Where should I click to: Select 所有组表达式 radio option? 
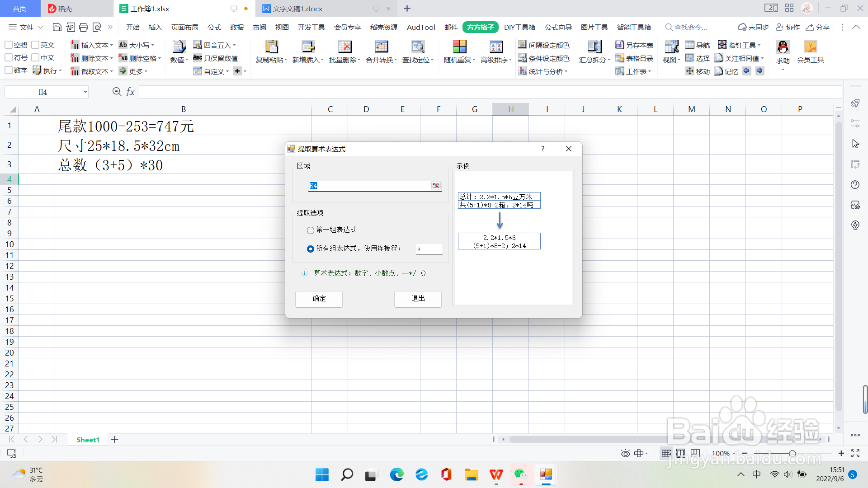pos(311,249)
